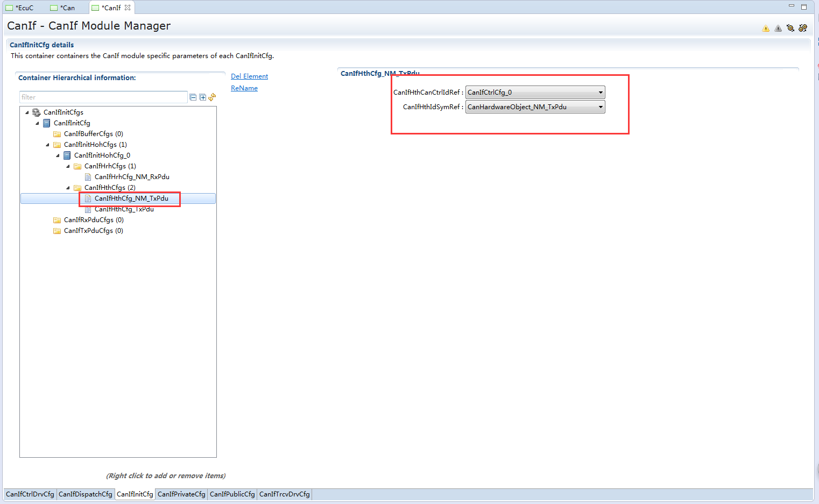Click the ReName link
The height and width of the screenshot is (504, 819).
pyautogui.click(x=244, y=88)
